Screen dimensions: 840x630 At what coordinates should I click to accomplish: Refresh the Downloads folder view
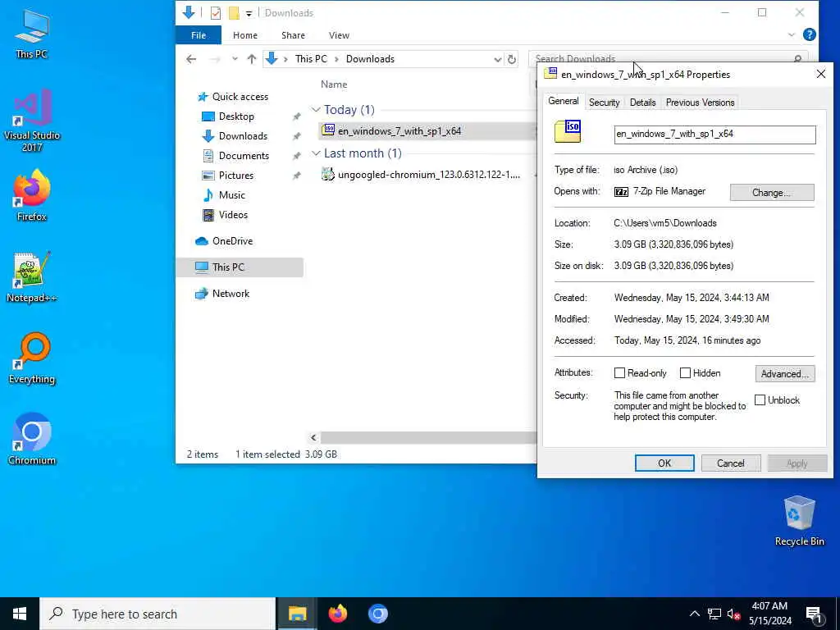coord(512,59)
